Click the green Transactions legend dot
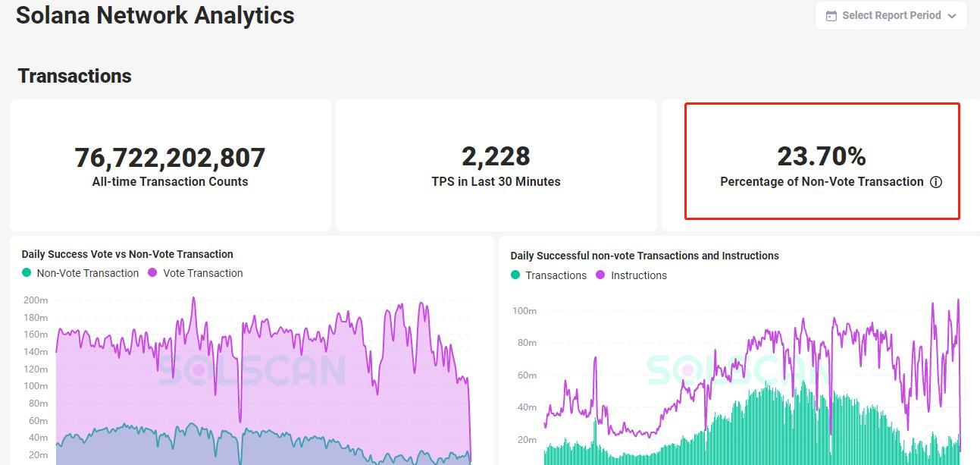This screenshot has width=980, height=465. [x=515, y=275]
